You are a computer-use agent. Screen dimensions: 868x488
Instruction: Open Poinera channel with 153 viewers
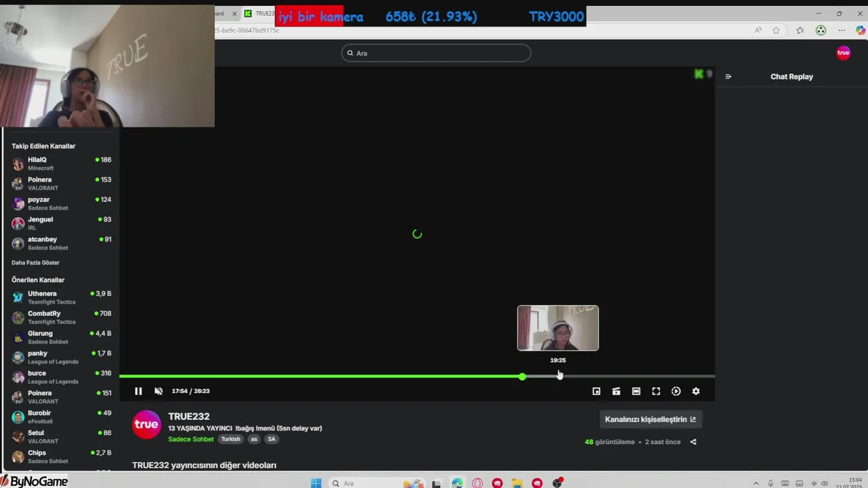[x=61, y=184]
